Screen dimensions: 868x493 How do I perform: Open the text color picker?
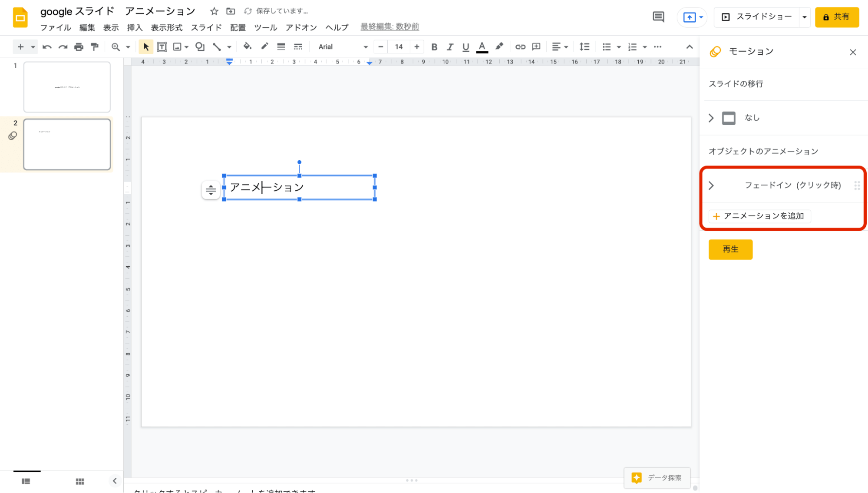[482, 47]
